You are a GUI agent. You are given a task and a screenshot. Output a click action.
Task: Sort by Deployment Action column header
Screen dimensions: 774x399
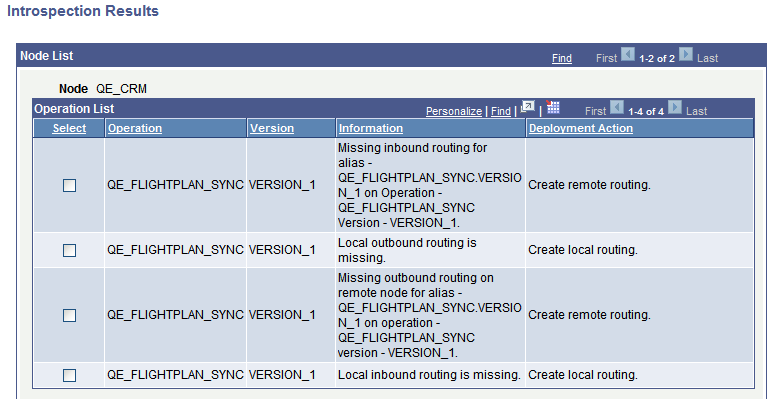pyautogui.click(x=580, y=128)
